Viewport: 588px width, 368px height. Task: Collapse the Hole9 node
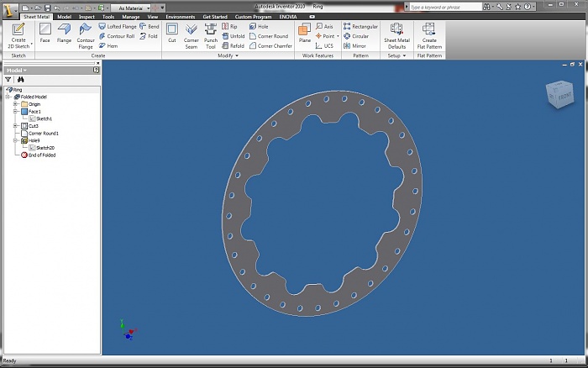(x=16, y=140)
